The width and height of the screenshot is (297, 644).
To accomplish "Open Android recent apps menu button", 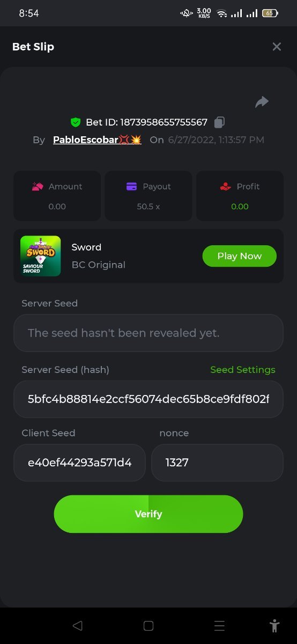I will pyautogui.click(x=219, y=625).
